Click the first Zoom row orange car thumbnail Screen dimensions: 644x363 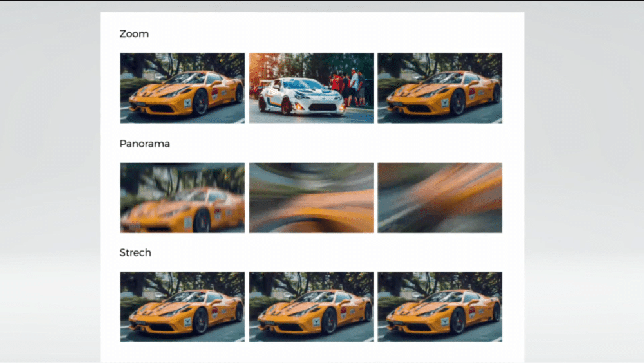pos(182,88)
